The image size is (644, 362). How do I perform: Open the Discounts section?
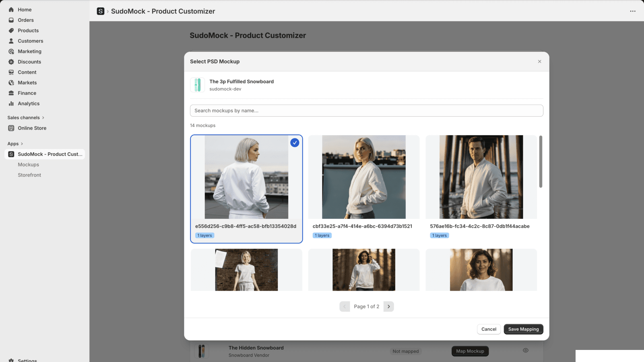[x=29, y=62]
